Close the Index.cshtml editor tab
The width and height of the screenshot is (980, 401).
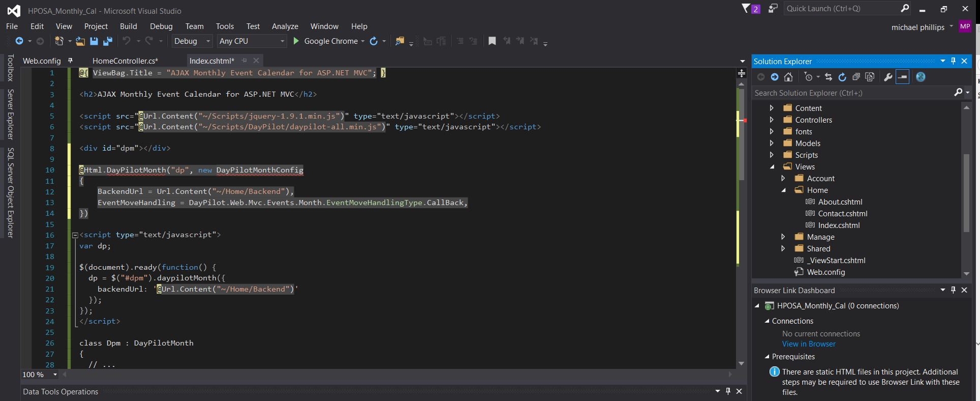[256, 61]
